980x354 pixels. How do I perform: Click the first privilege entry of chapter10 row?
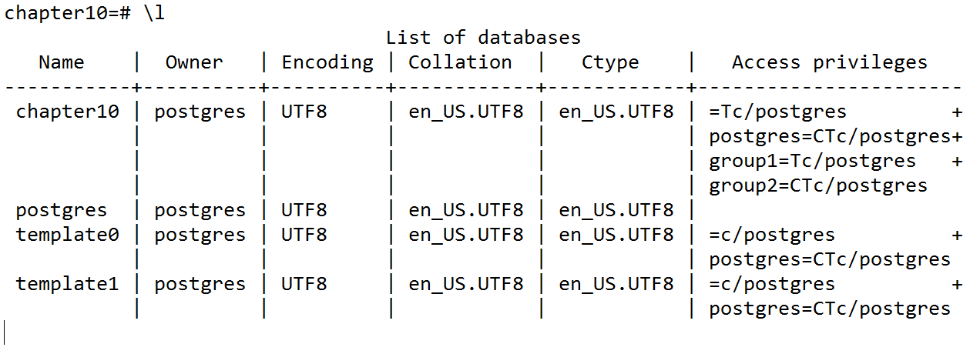[777, 112]
